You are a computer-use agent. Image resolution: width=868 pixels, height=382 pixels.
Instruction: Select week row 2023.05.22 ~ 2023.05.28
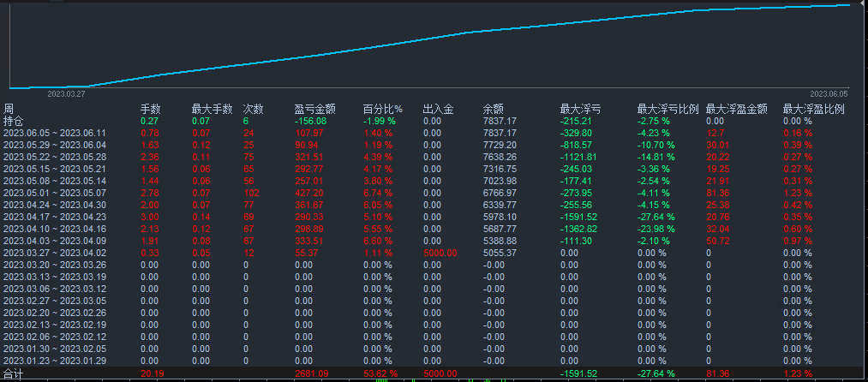pos(54,157)
